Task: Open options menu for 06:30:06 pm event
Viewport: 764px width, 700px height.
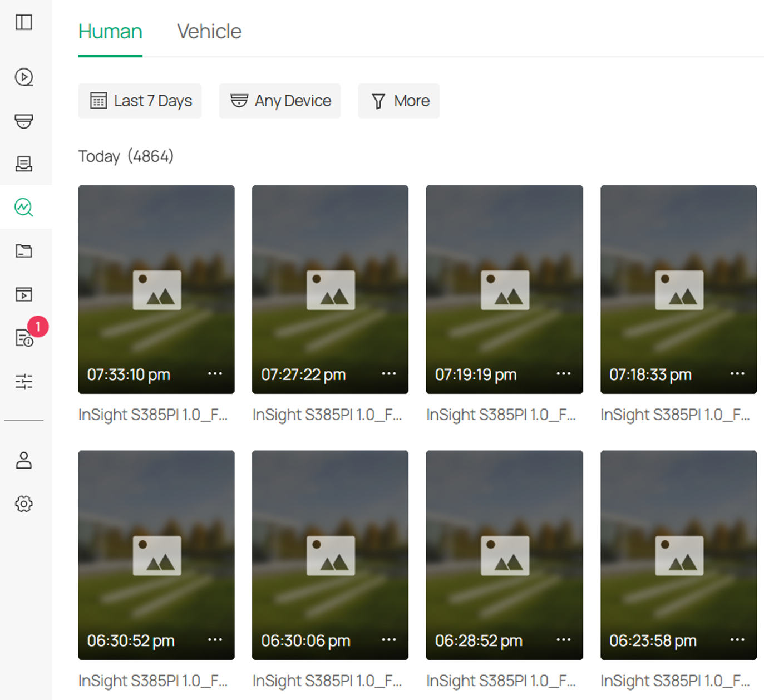Action: tap(389, 640)
